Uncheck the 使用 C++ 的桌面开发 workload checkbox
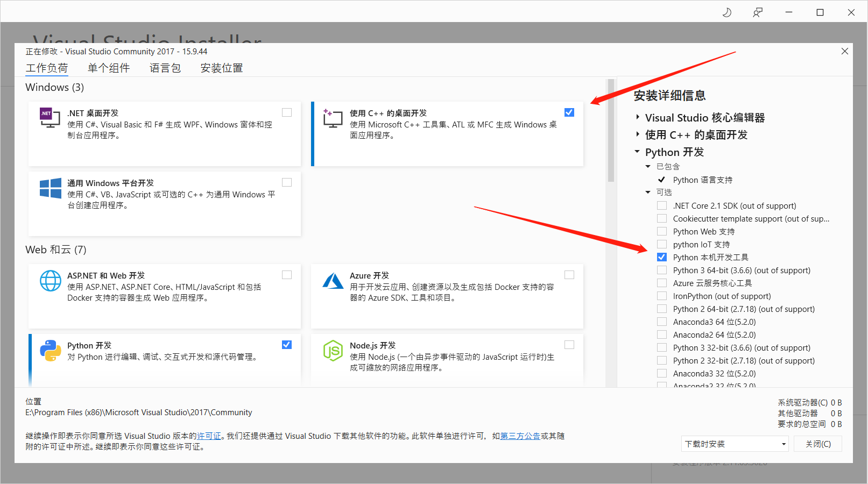868x484 pixels. click(x=569, y=112)
